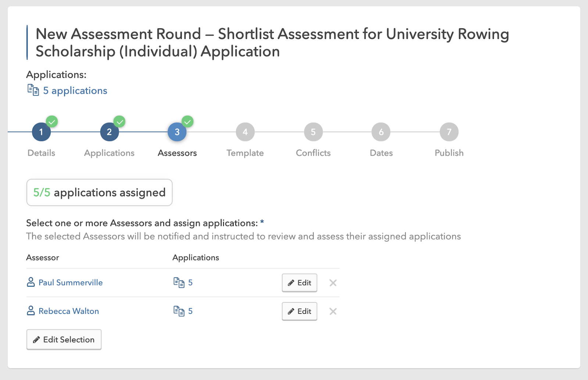Click applications icon in Paul Summerville's row
588x380 pixels.
179,283
